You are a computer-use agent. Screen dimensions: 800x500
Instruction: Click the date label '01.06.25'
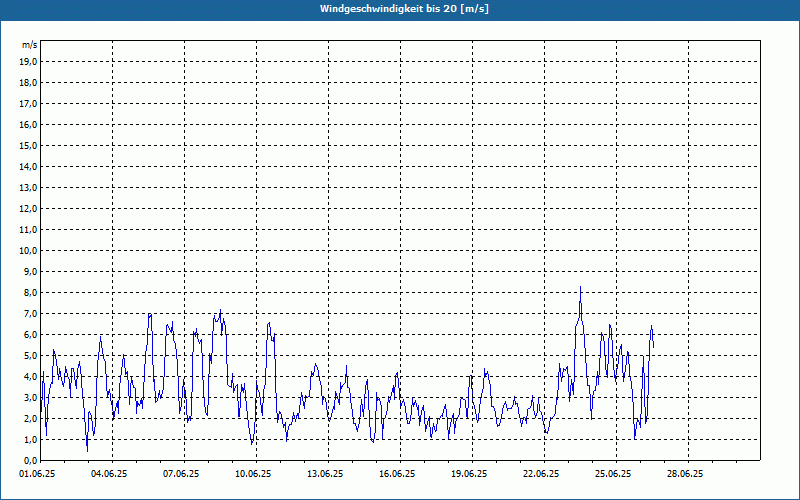point(37,474)
